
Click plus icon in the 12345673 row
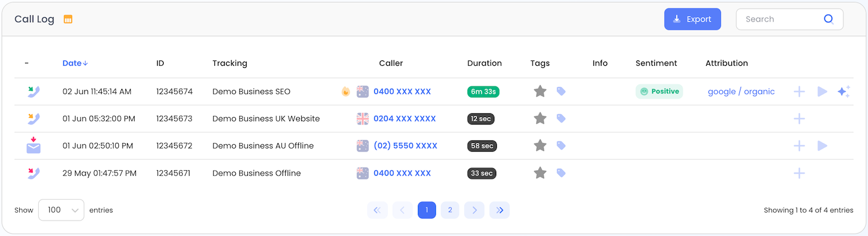pos(799,119)
